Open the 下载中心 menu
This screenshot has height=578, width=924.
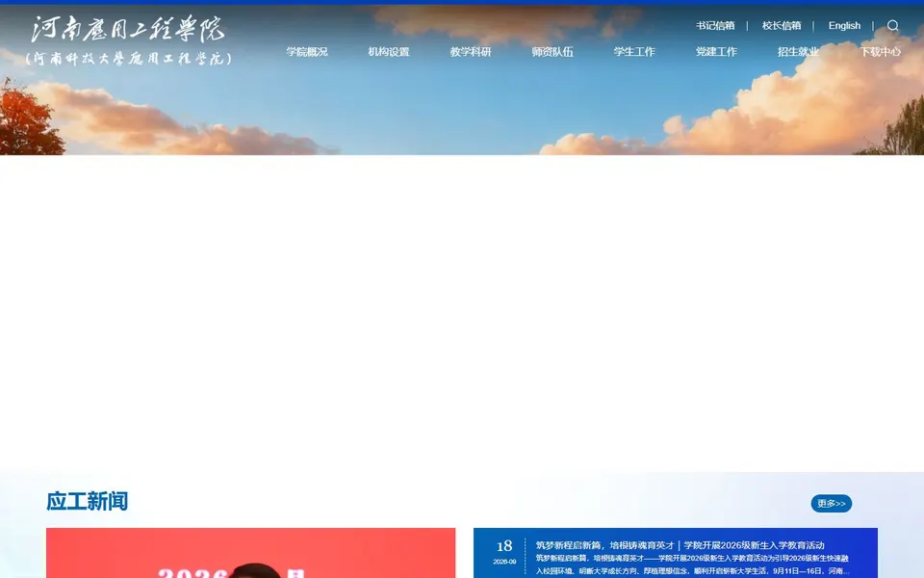880,52
